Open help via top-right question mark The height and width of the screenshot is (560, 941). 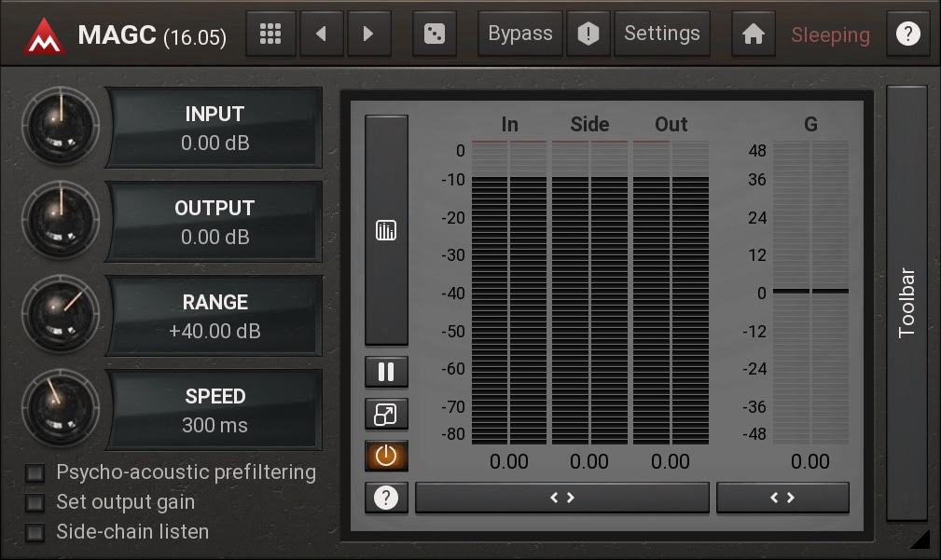point(908,34)
